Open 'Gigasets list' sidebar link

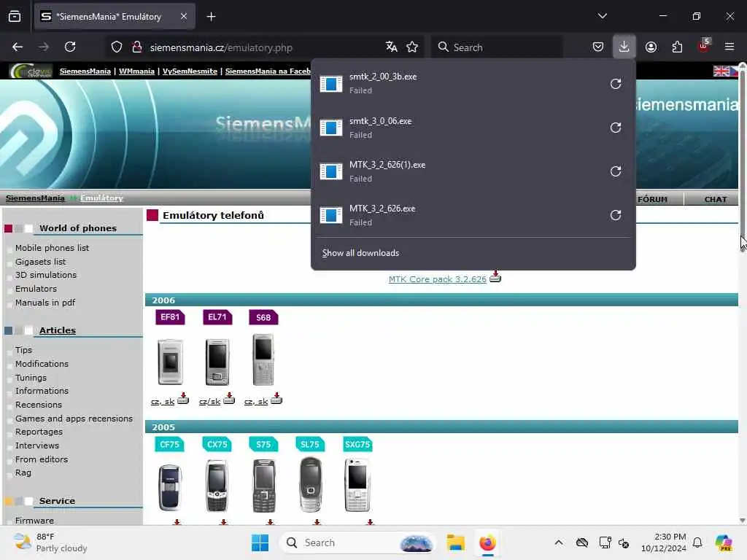tap(41, 262)
